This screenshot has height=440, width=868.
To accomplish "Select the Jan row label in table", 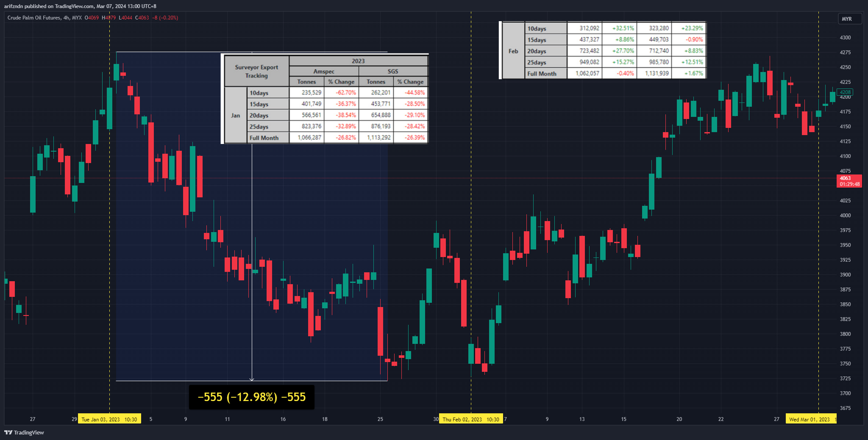I will point(235,116).
